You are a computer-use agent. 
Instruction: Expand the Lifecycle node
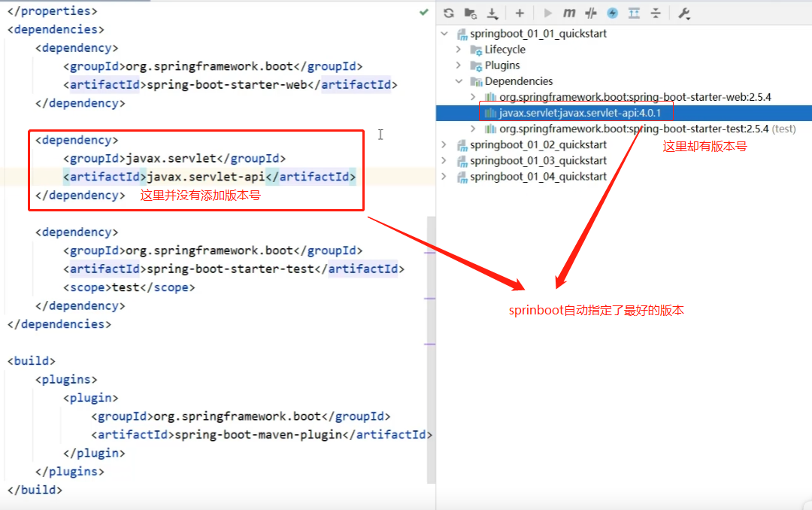click(x=459, y=49)
